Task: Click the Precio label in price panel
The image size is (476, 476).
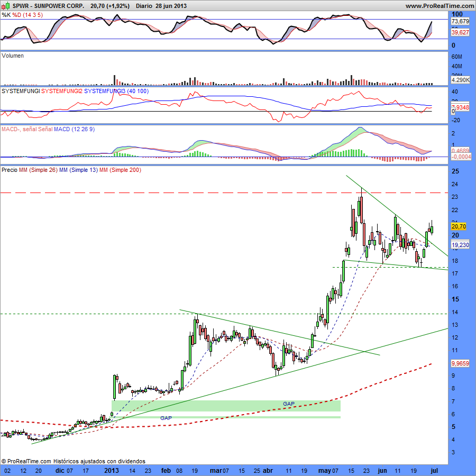Action: (x=10, y=170)
